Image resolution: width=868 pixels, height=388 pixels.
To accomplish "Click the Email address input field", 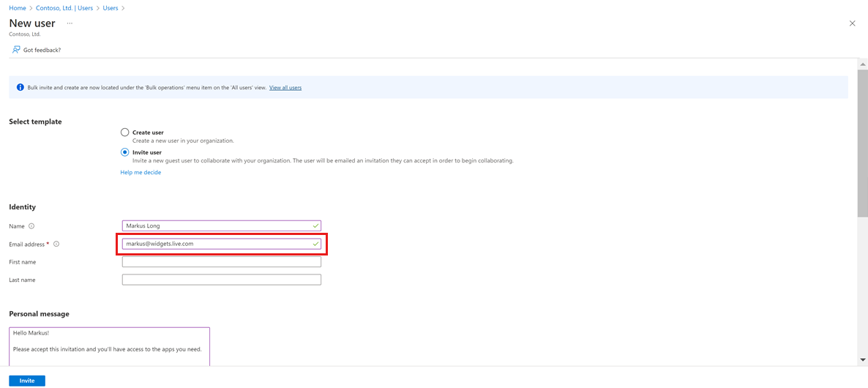I will tap(222, 244).
